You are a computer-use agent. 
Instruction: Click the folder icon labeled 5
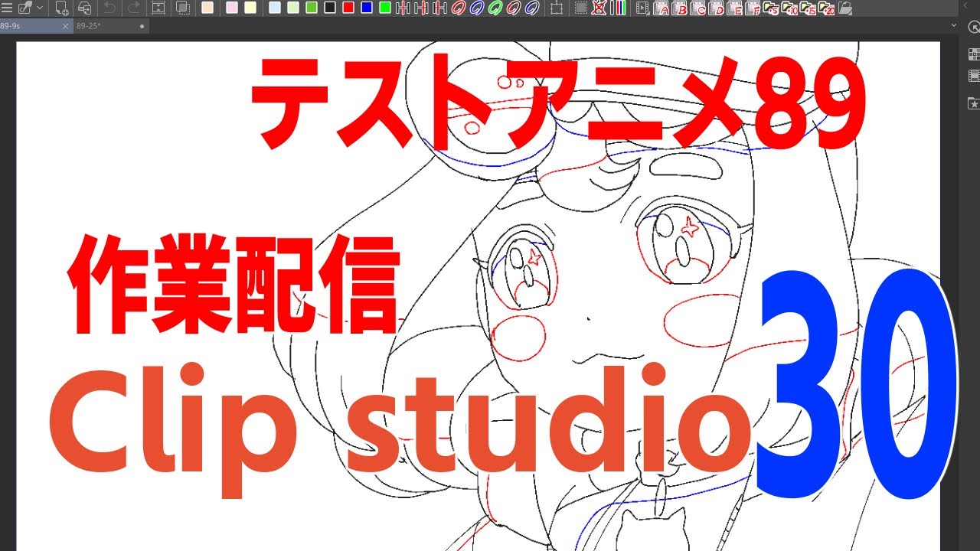pyautogui.click(x=771, y=8)
